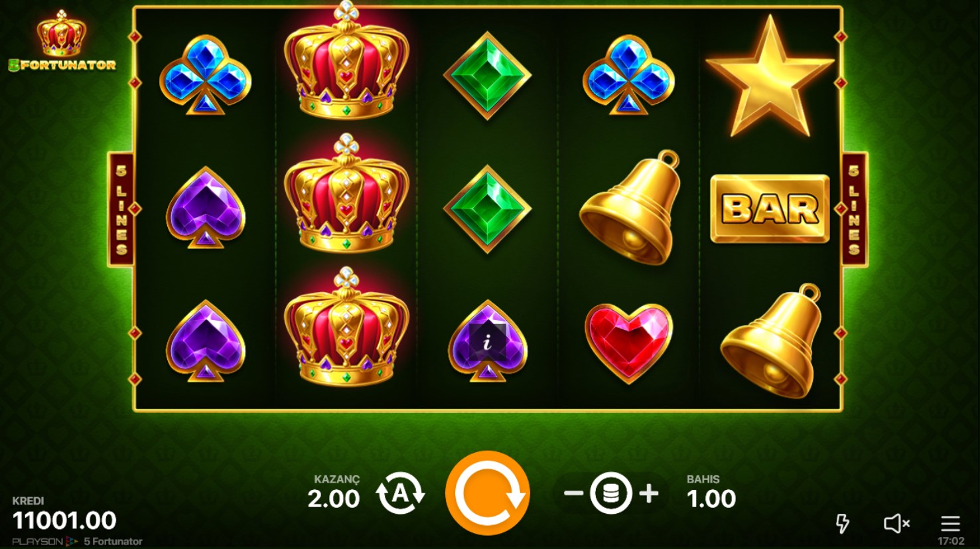Click the BAHIS bet amount 1.00
Viewport: 980px width, 549px height.
(x=711, y=499)
